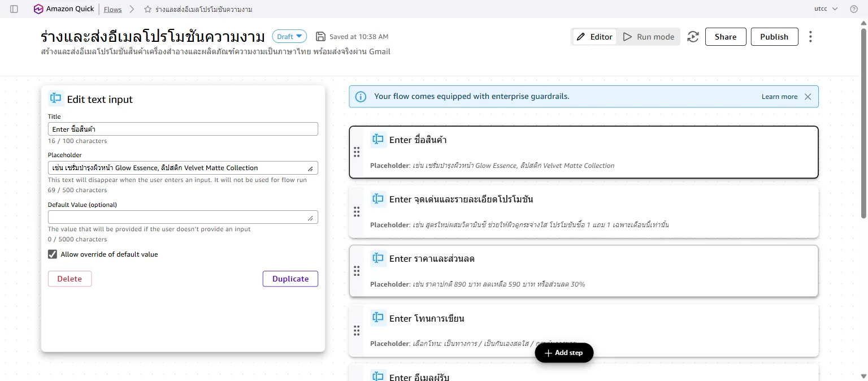The image size is (868, 381).
Task: Switch to Editor mode
Action: pos(594,37)
